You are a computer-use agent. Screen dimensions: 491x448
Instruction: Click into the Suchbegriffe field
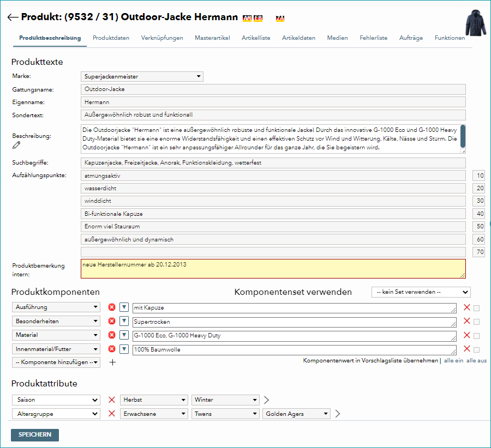click(273, 162)
